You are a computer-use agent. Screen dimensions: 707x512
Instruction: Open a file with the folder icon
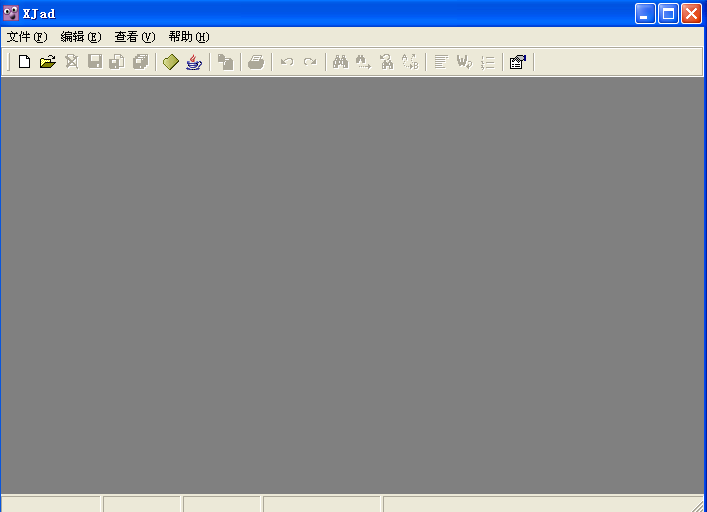(x=48, y=62)
